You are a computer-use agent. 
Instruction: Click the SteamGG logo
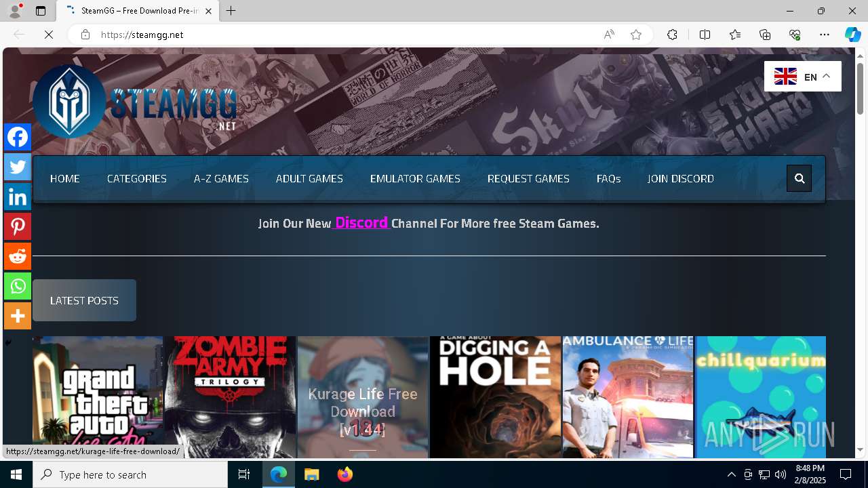(134, 102)
